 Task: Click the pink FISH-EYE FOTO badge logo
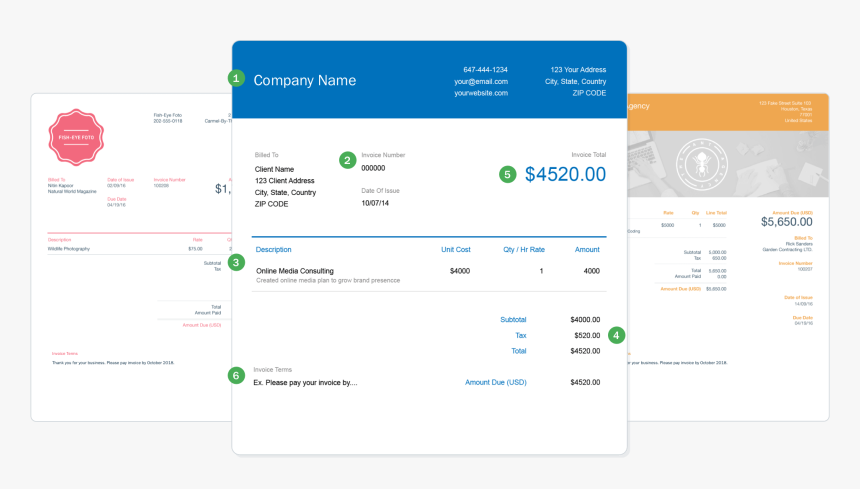click(x=76, y=137)
